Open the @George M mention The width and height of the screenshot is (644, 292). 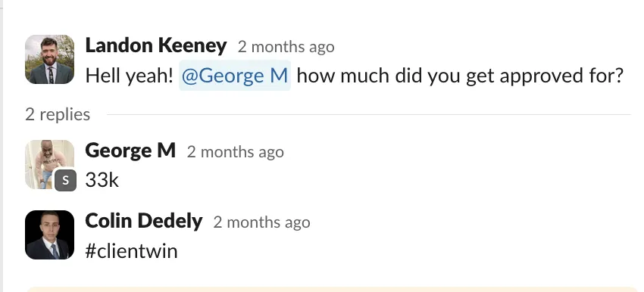click(x=235, y=76)
